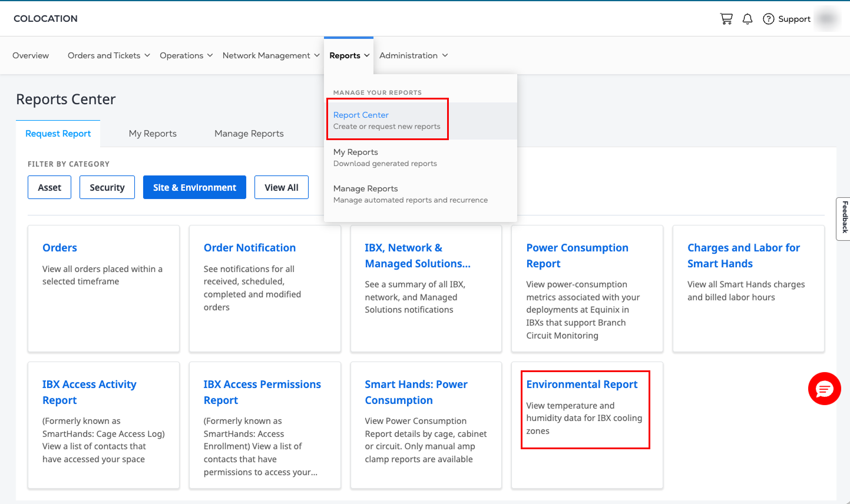Switch to the Manage Reports tab
850x504 pixels.
(249, 134)
